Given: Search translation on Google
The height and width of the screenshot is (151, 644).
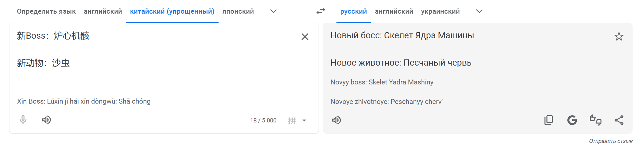Looking at the screenshot, I should click(572, 120).
